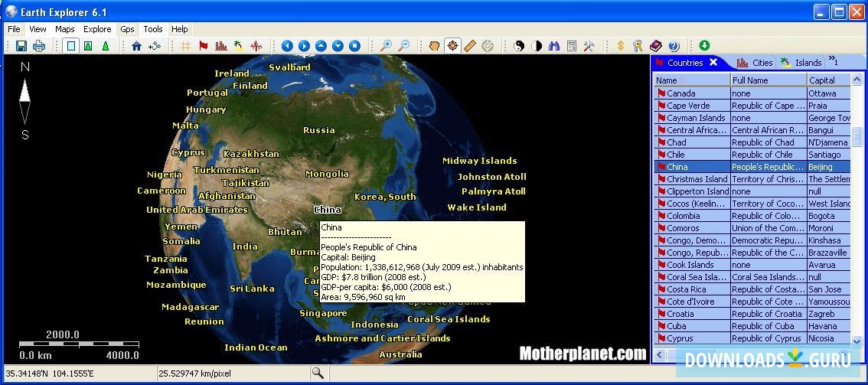Click the India label on the globe
The image size is (868, 385).
245,246
